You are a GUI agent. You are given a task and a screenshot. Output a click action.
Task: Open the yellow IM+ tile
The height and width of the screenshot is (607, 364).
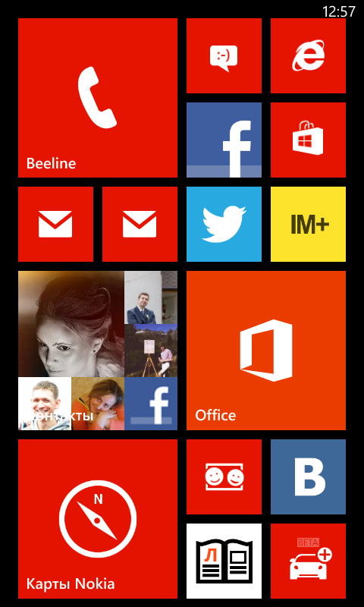point(308,224)
